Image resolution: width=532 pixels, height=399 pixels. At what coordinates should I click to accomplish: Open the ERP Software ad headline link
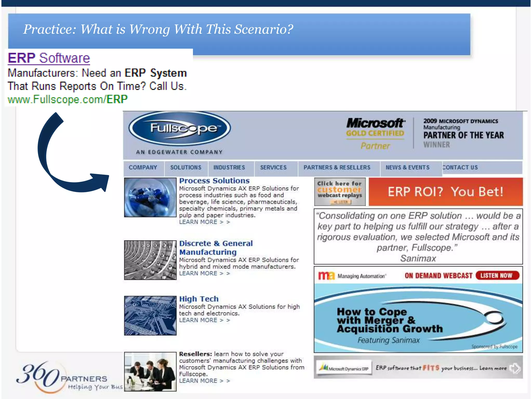tap(49, 58)
